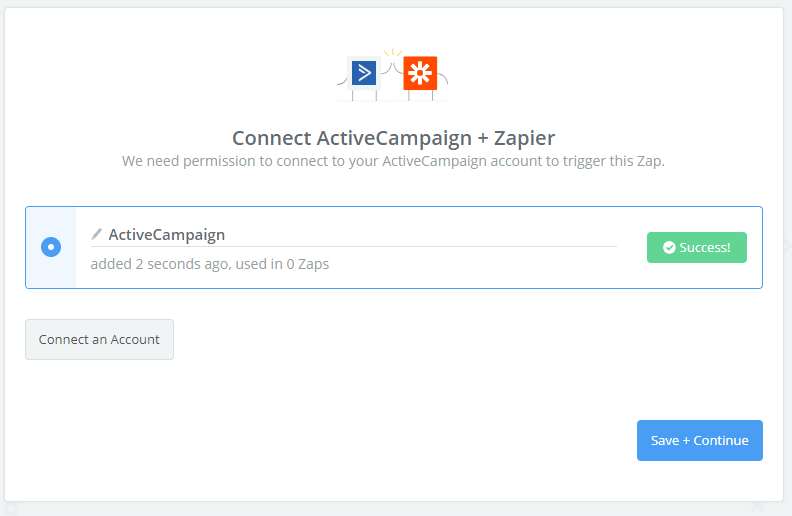The width and height of the screenshot is (792, 516).
Task: Select the ActiveCampaign account radio button
Action: click(x=51, y=247)
